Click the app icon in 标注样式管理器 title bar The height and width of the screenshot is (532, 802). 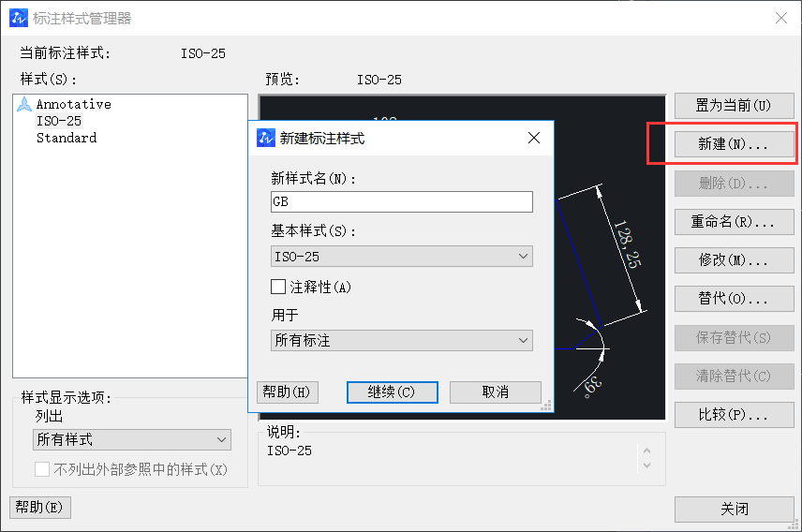18,18
